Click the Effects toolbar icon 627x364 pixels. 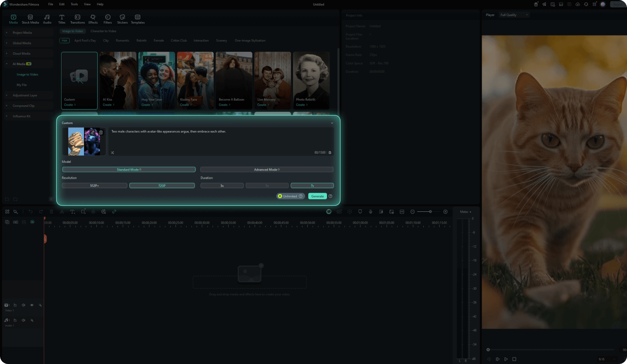[93, 19]
